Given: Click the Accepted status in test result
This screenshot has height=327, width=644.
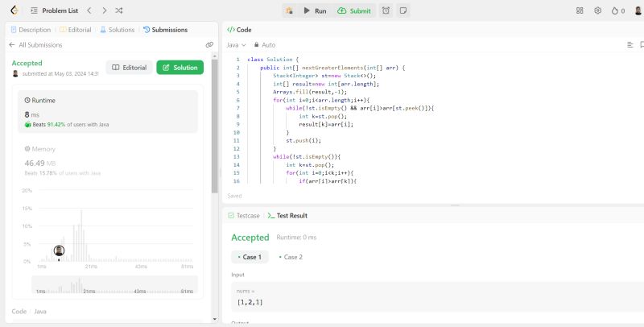Looking at the screenshot, I should coord(250,238).
